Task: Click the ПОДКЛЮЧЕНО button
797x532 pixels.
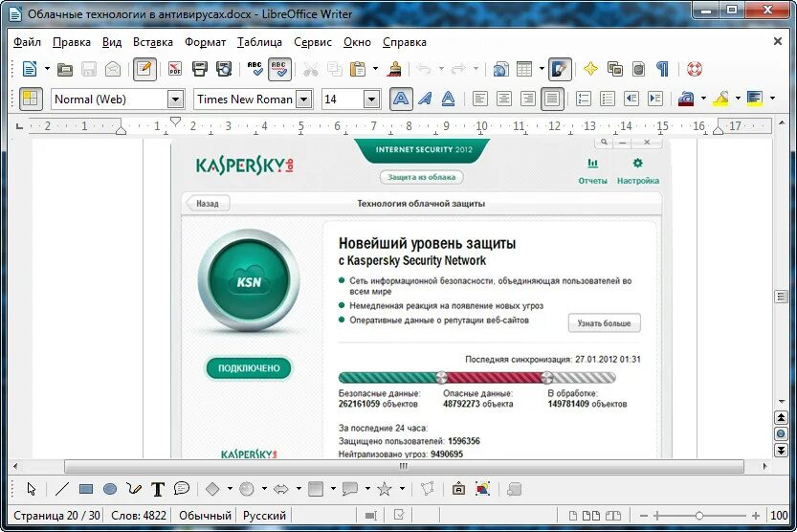Action: (249, 367)
